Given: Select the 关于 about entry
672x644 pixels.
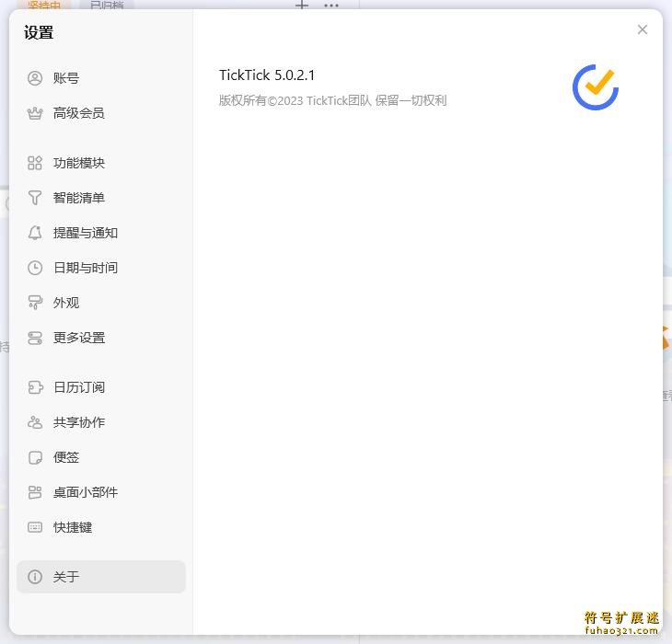Looking at the screenshot, I should [x=101, y=577].
